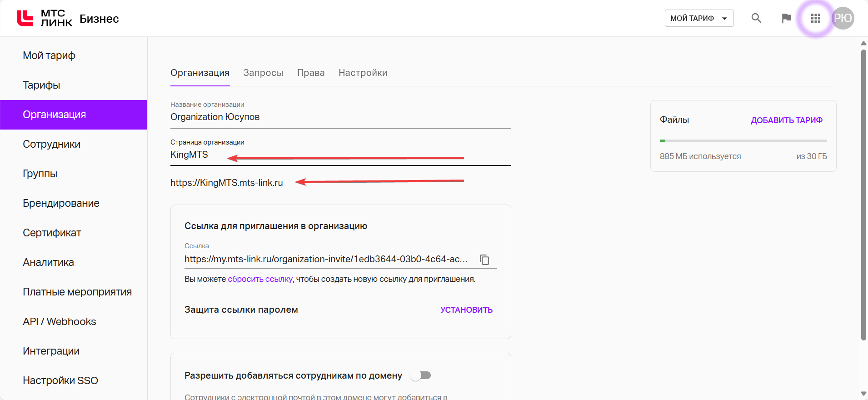This screenshot has height=400, width=868.
Task: Open the search magnifier icon
Action: [x=756, y=18]
